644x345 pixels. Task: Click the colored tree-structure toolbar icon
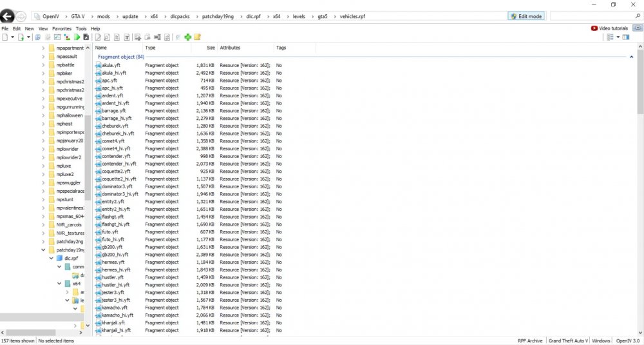pos(67,37)
